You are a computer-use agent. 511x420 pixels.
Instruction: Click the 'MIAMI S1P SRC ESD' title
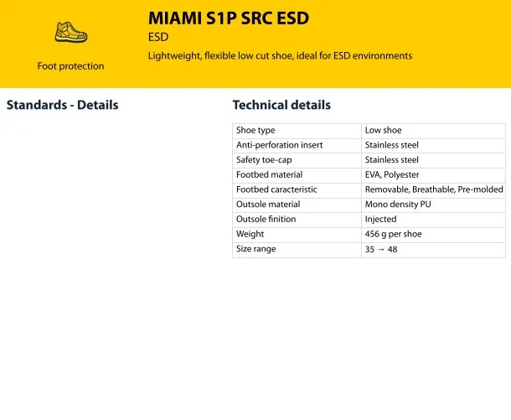point(229,18)
